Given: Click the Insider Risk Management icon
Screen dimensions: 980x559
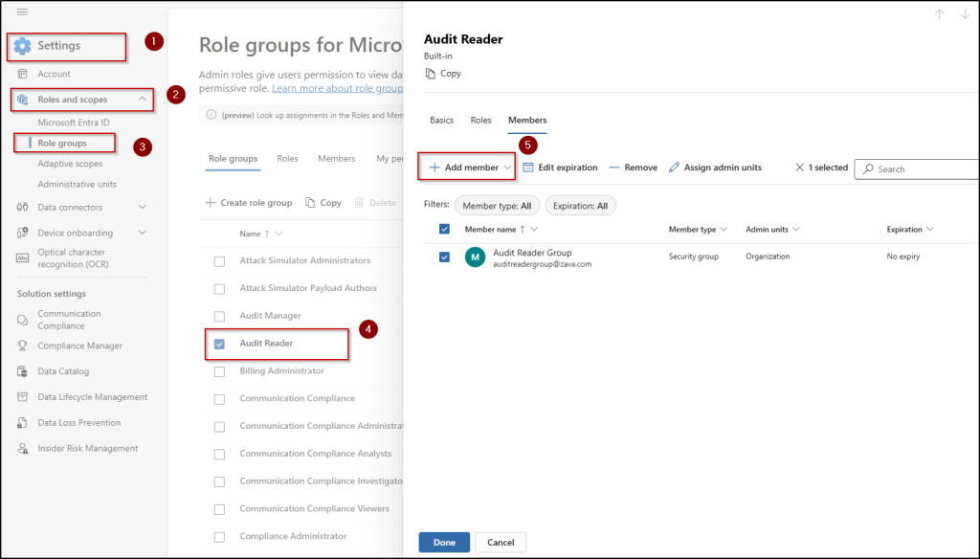Looking at the screenshot, I should pos(23,448).
